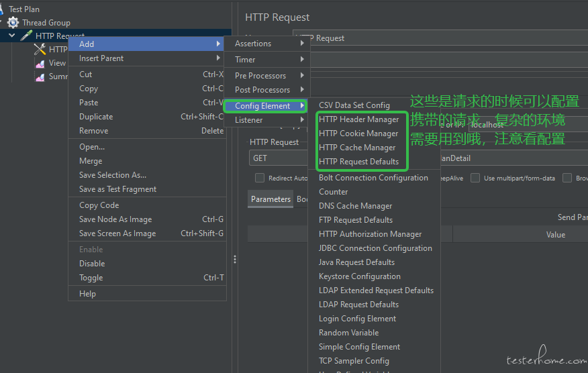Click the Summary Report listener icon
Image resolution: width=588 pixels, height=373 pixels.
click(x=40, y=76)
